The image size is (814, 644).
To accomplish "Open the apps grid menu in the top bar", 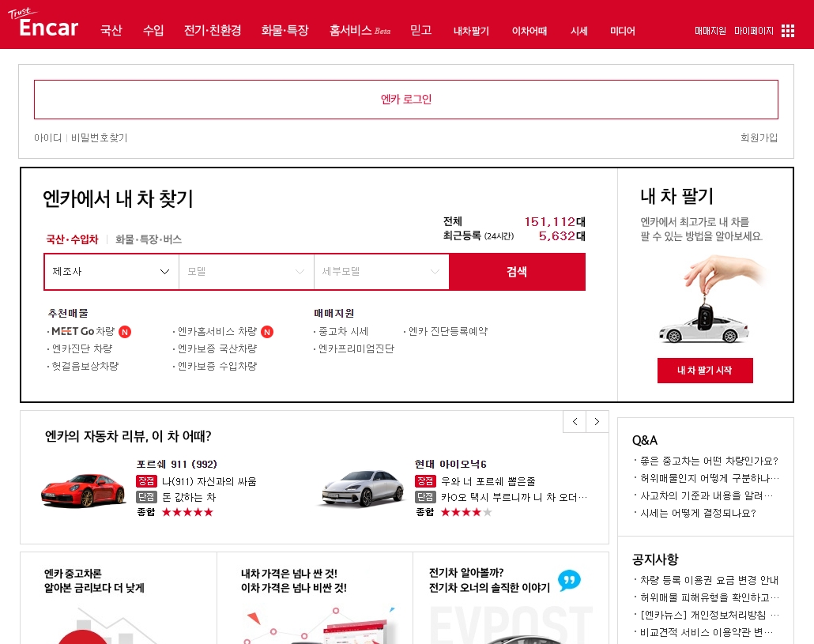I will (787, 30).
